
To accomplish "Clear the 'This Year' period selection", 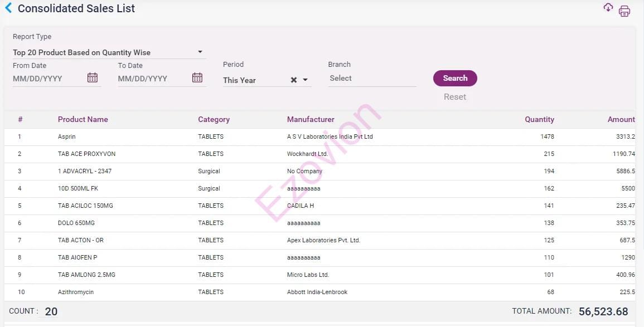I will 293,80.
